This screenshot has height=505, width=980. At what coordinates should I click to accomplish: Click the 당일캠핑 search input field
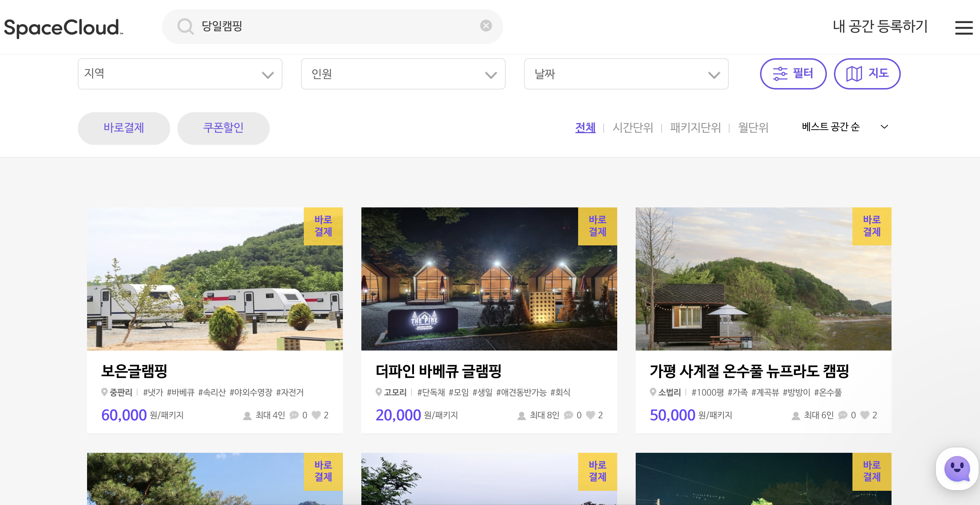[x=332, y=26]
